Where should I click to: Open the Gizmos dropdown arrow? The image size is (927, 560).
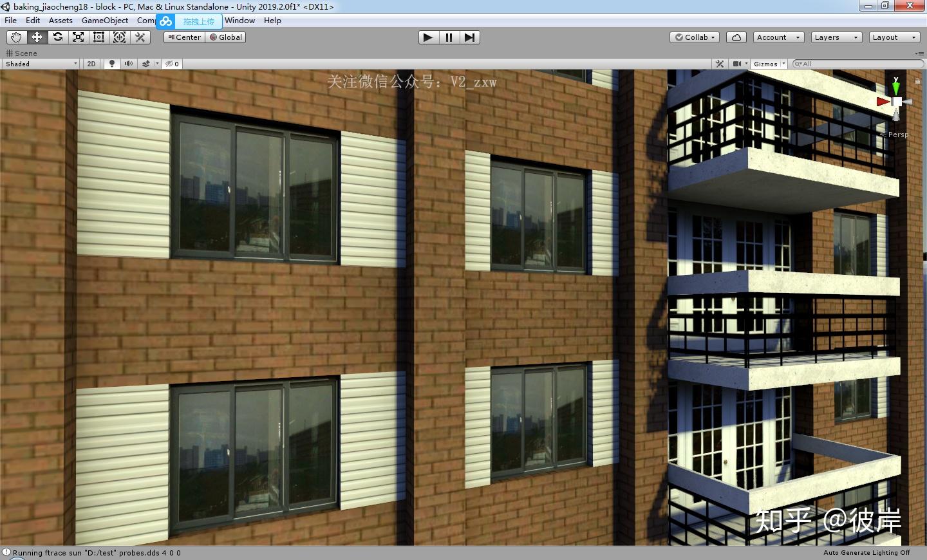coord(784,64)
